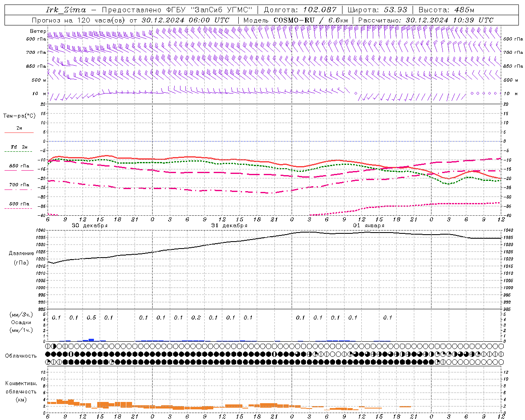
Task: Click the '(мм/1ч.)' precipitation unit label
Action: point(21,330)
